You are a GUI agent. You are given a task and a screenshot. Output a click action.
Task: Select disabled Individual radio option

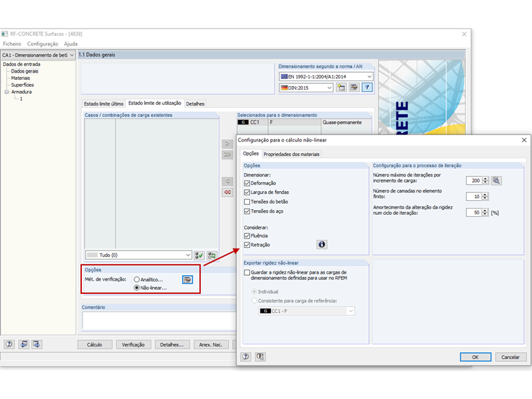pyautogui.click(x=254, y=291)
